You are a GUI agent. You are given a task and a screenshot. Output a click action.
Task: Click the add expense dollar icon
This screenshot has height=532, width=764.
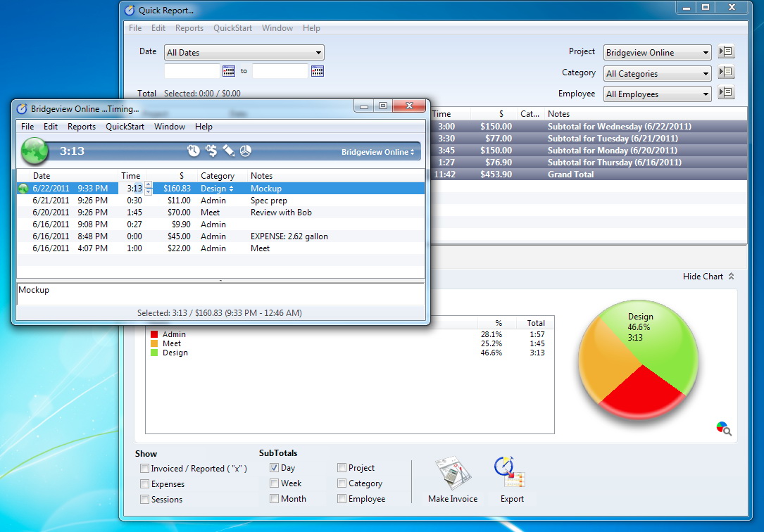click(x=211, y=151)
